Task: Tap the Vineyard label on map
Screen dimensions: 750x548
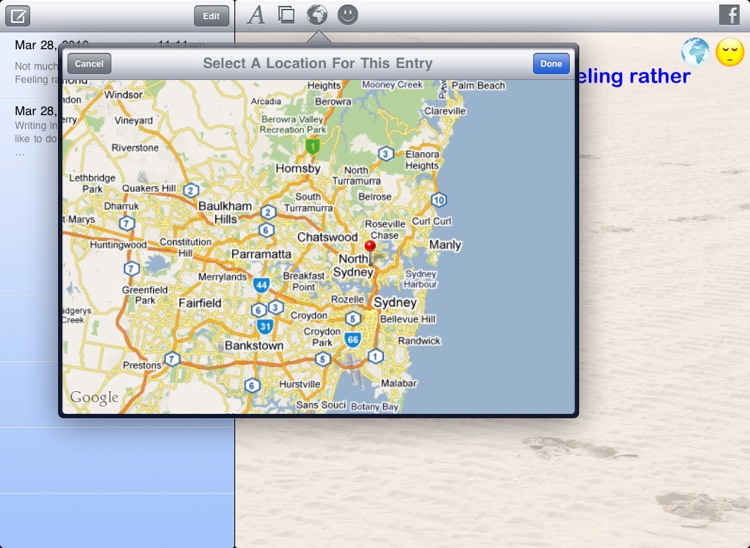Action: click(133, 121)
